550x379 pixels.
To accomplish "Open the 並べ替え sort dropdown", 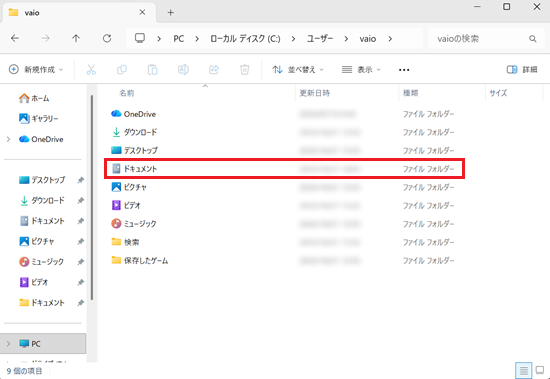I will click(298, 69).
